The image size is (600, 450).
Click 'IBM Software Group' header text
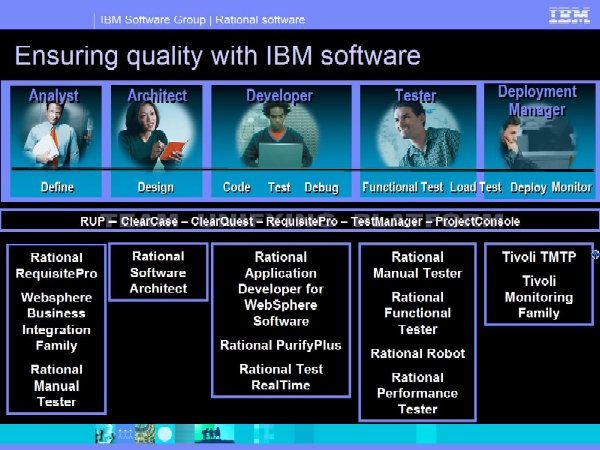pyautogui.click(x=153, y=20)
